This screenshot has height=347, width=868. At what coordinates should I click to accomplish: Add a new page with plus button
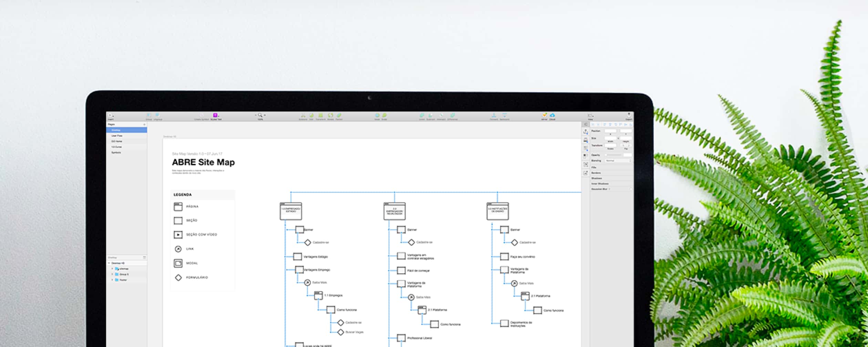(x=144, y=124)
